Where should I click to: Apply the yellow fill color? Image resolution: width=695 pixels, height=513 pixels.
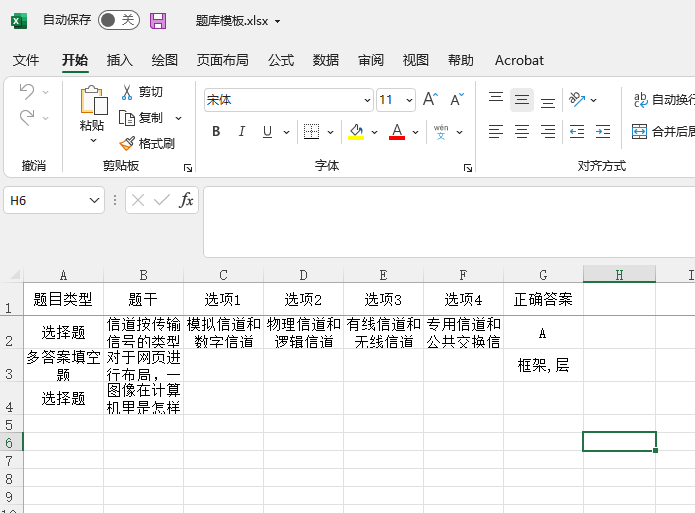click(x=356, y=131)
